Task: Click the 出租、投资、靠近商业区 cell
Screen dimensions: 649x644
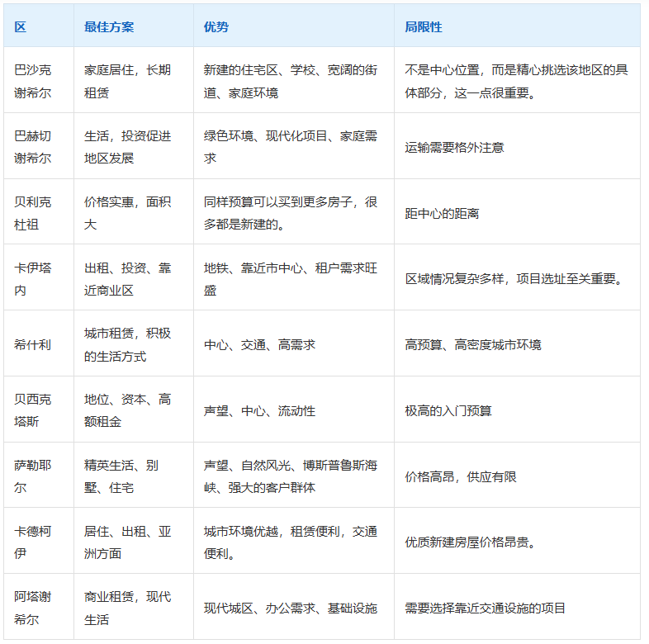Action: pos(134,277)
